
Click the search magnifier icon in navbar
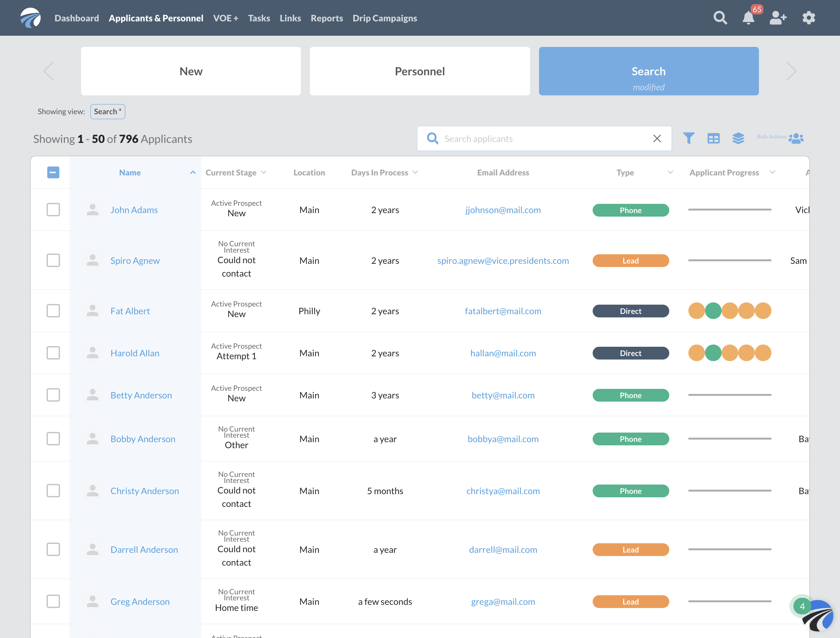[x=721, y=18]
